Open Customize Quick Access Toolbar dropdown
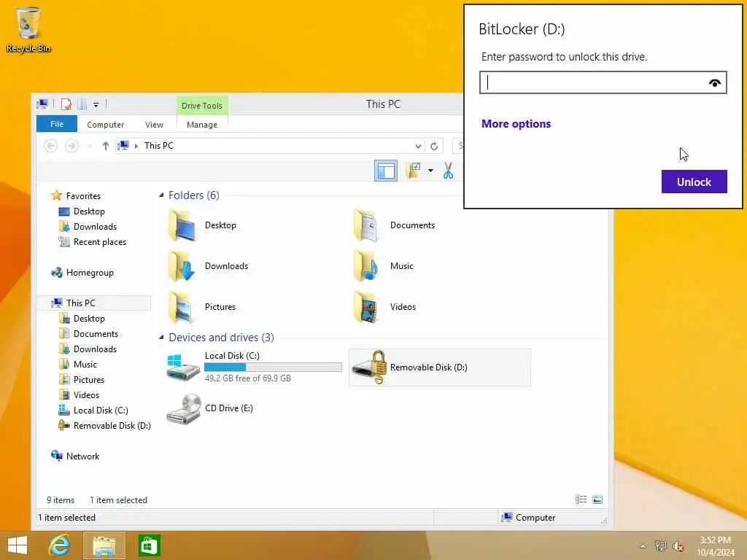Screen dimensions: 747x560 (96, 105)
